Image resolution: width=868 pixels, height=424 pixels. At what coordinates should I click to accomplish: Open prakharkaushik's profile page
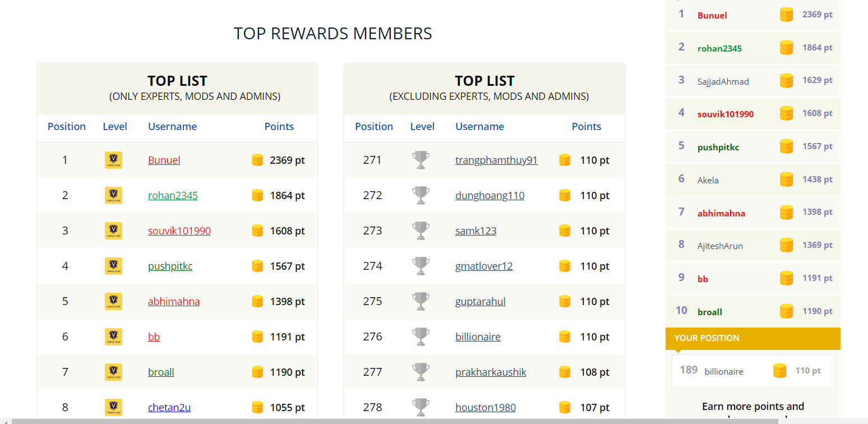(x=491, y=372)
